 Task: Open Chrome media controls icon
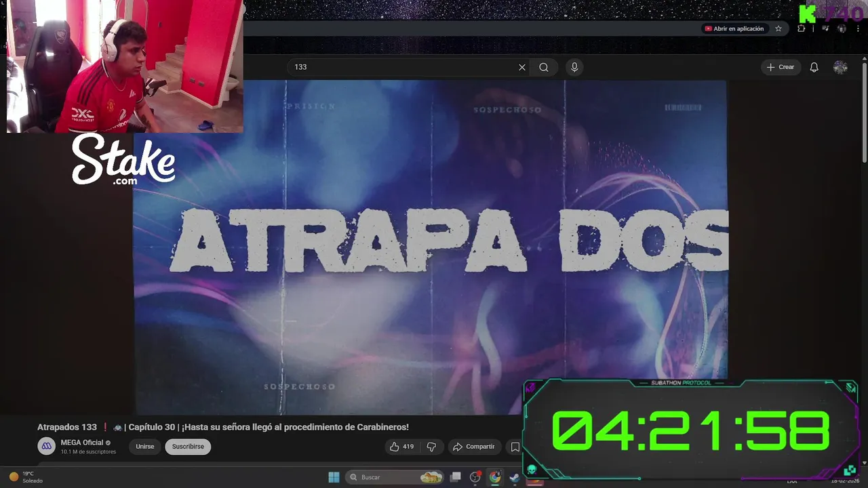(x=825, y=28)
